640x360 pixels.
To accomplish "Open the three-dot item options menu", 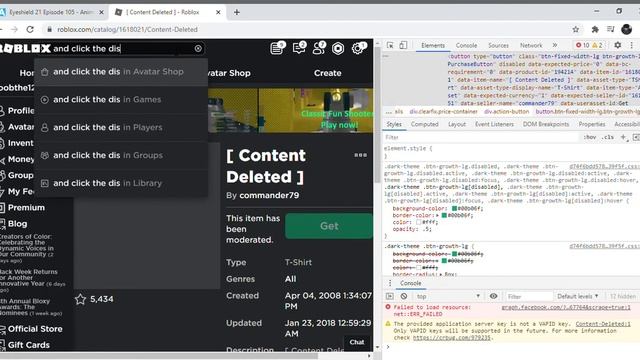I will point(360,155).
